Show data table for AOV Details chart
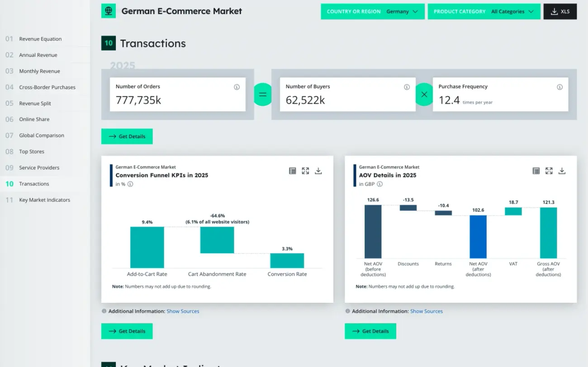Screen dimensions: 588x367 tap(536, 171)
